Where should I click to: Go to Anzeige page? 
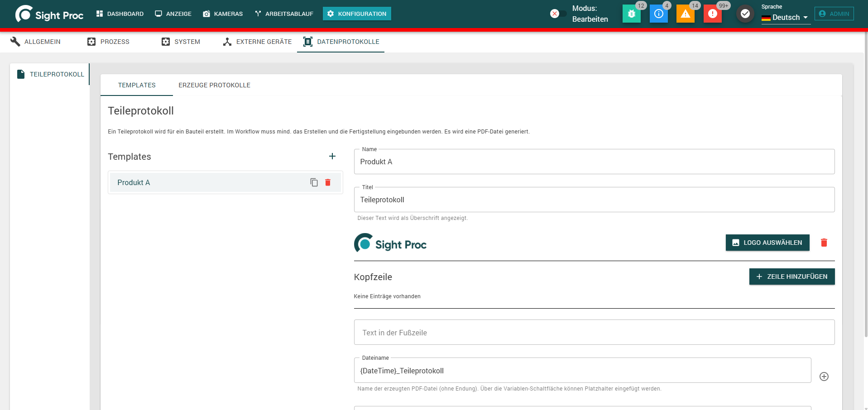[x=173, y=14]
